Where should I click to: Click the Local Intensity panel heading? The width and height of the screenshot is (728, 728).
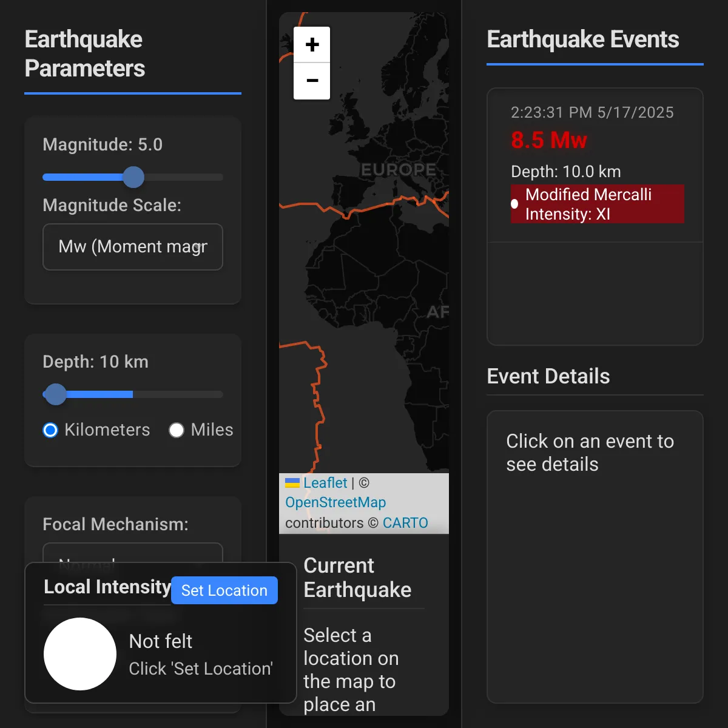click(107, 587)
